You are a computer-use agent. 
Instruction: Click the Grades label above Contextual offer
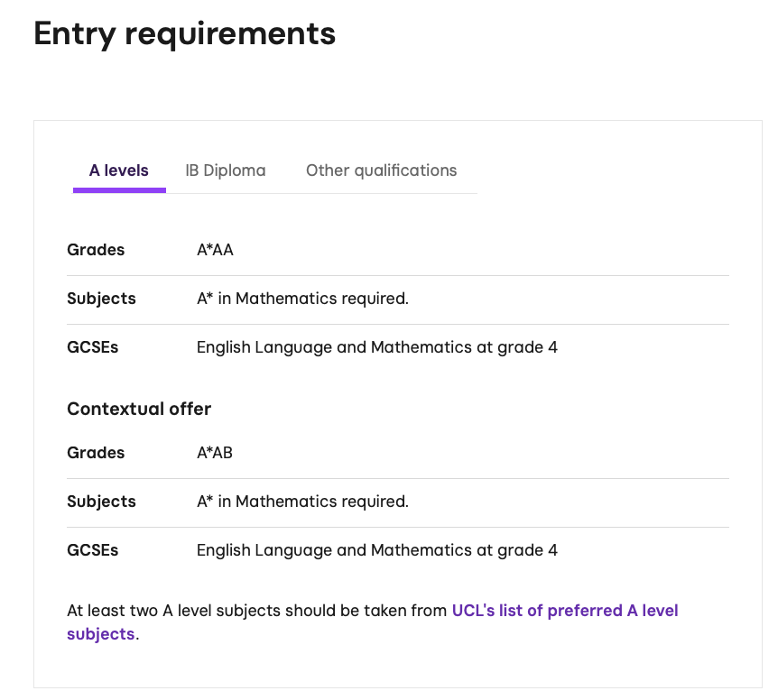tap(96, 250)
